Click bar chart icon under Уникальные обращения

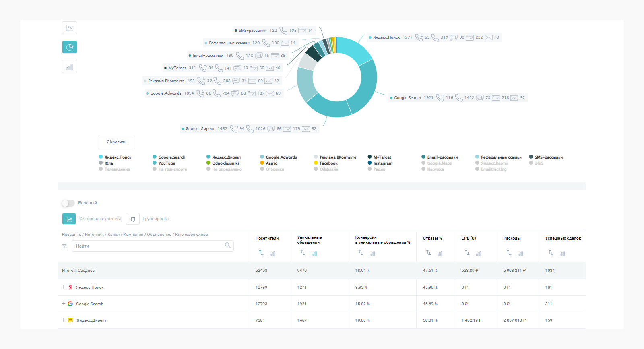[x=314, y=254]
